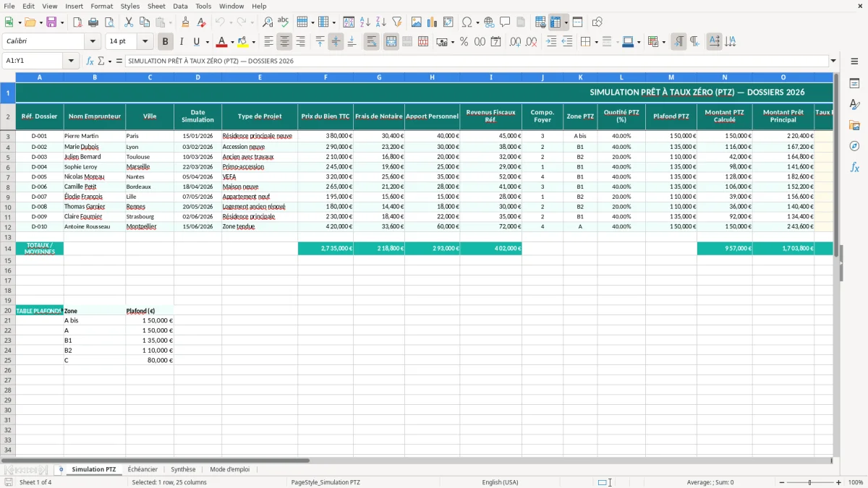The width and height of the screenshot is (868, 488).
Task: Click Sort Descending icon
Action: tap(380, 22)
